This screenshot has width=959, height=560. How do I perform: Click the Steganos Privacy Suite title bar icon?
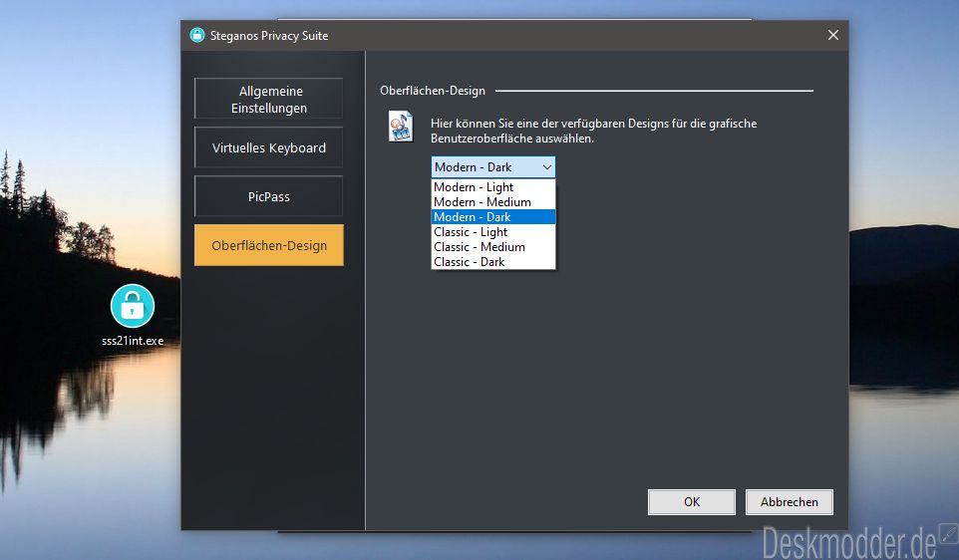click(x=197, y=36)
